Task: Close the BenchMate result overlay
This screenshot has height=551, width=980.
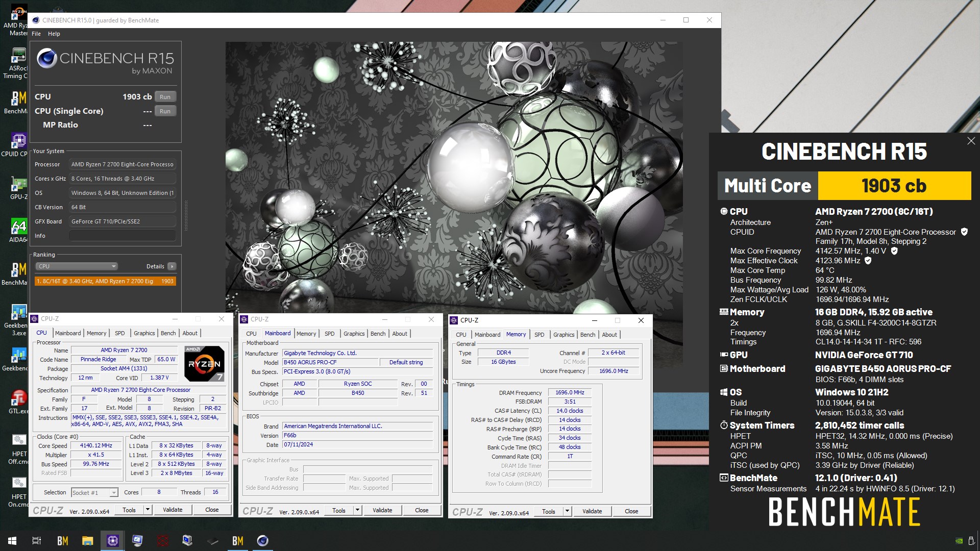Action: (x=971, y=141)
